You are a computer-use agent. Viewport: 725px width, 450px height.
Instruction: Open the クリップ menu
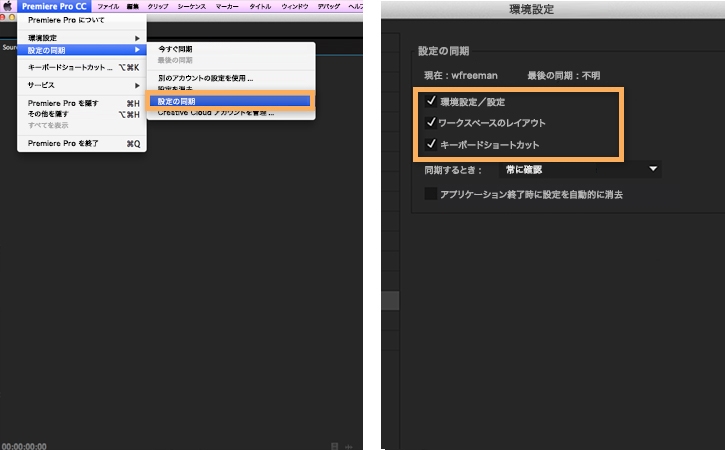click(158, 6)
